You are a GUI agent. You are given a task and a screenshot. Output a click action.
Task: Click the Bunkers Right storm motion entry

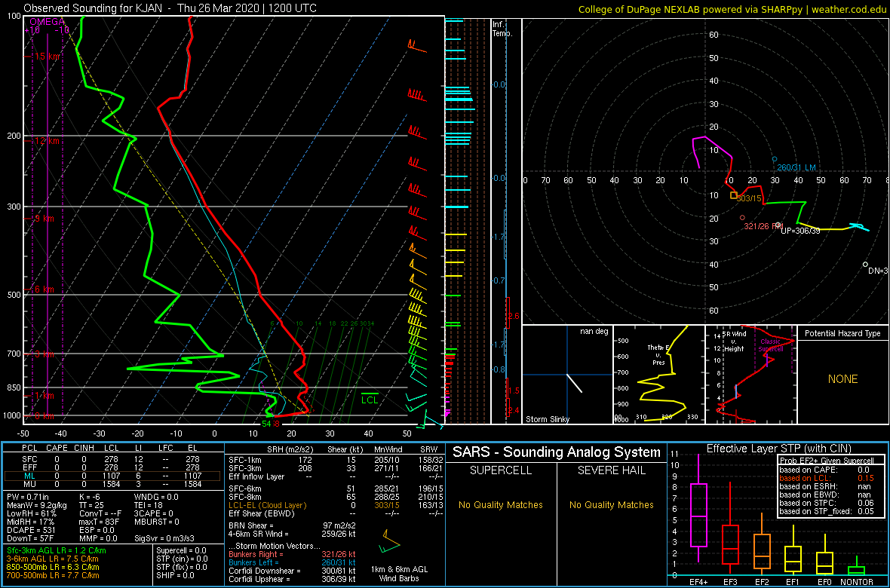pyautogui.click(x=293, y=554)
